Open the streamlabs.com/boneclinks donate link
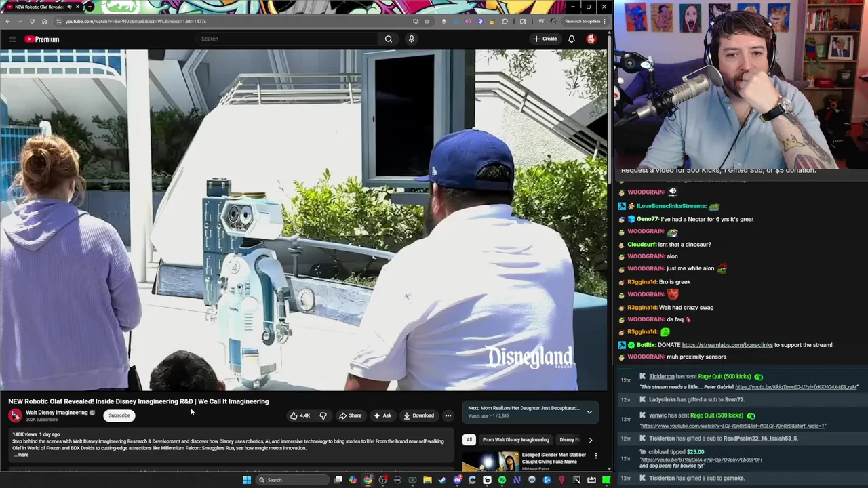The image size is (868, 488). [x=727, y=345]
